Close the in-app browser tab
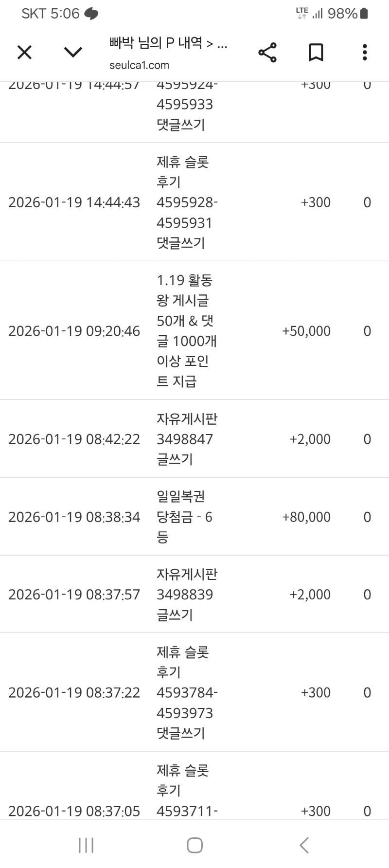This screenshot has height=868, width=389. pyautogui.click(x=24, y=52)
